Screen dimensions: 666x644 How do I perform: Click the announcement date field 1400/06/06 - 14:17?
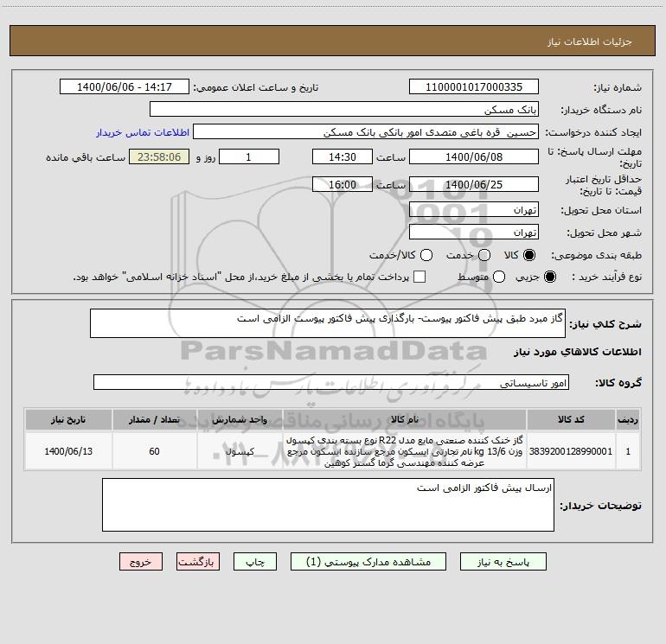tap(125, 86)
